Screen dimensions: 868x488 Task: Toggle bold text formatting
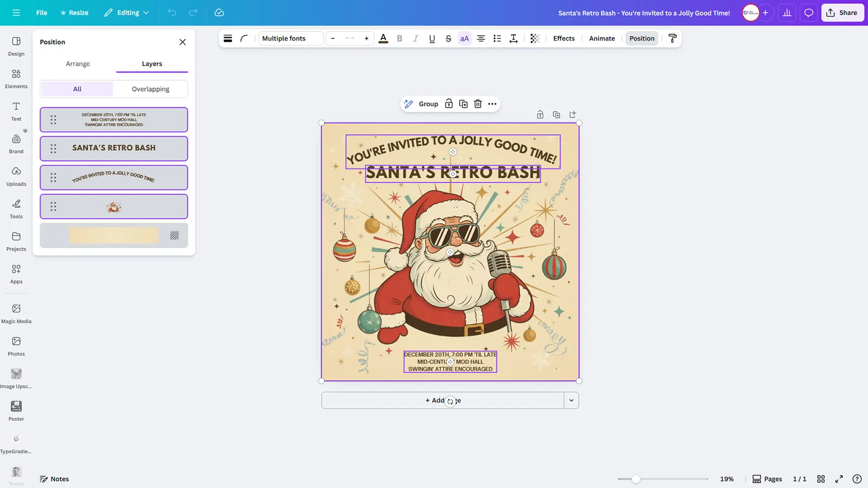point(399,38)
